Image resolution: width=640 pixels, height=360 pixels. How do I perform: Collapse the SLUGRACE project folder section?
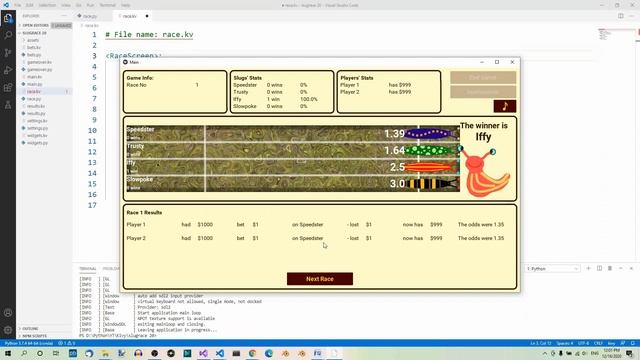click(x=33, y=33)
